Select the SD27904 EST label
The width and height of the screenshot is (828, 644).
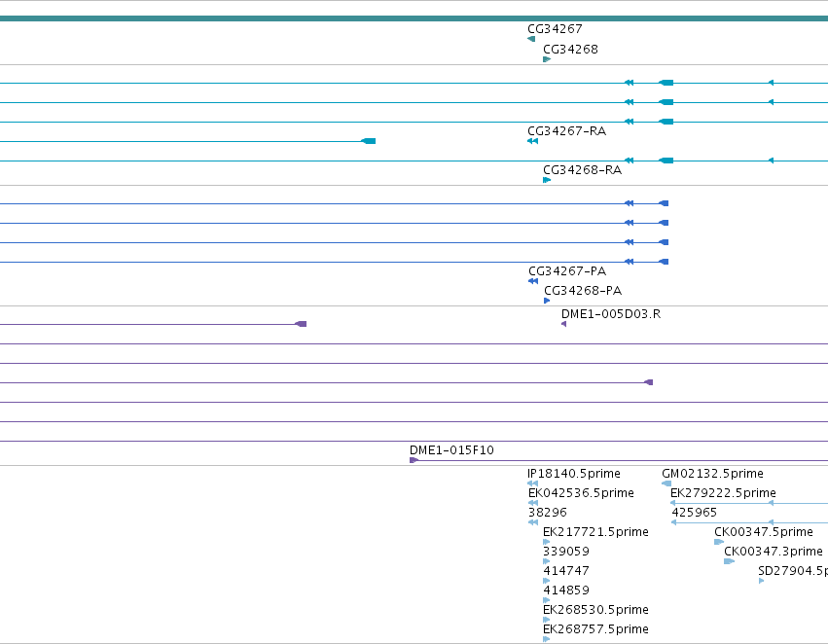[x=793, y=571]
